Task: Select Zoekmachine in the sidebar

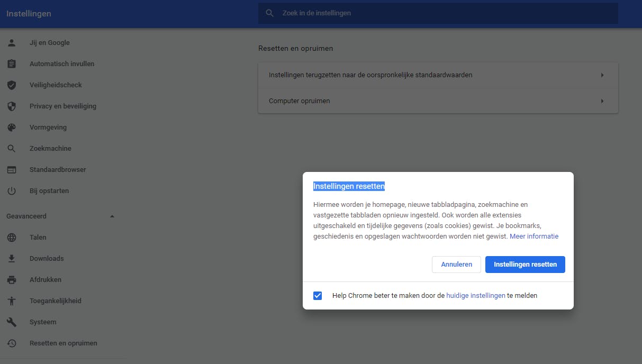Action: [x=50, y=149]
